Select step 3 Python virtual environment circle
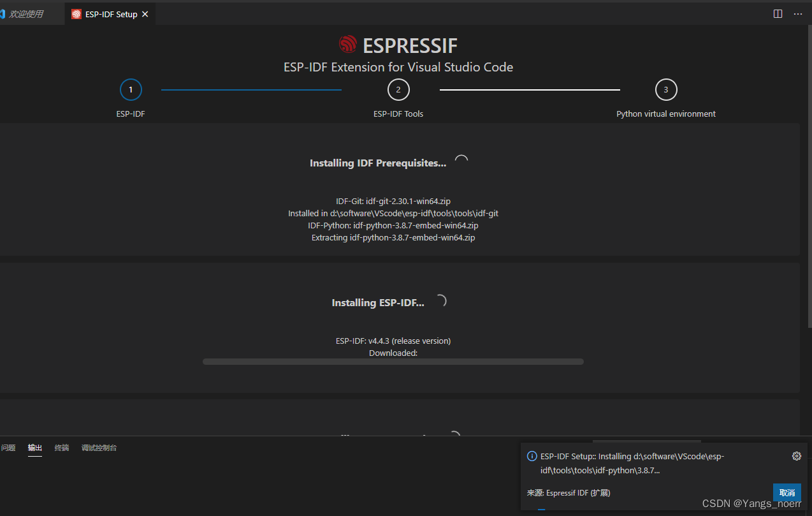Viewport: 812px width, 516px height. [666, 89]
